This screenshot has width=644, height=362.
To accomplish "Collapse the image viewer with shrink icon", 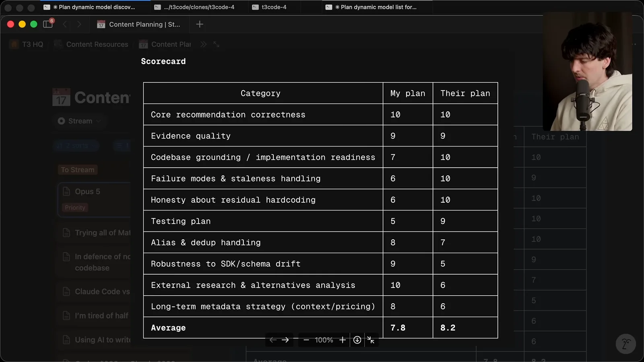I will [x=371, y=340].
